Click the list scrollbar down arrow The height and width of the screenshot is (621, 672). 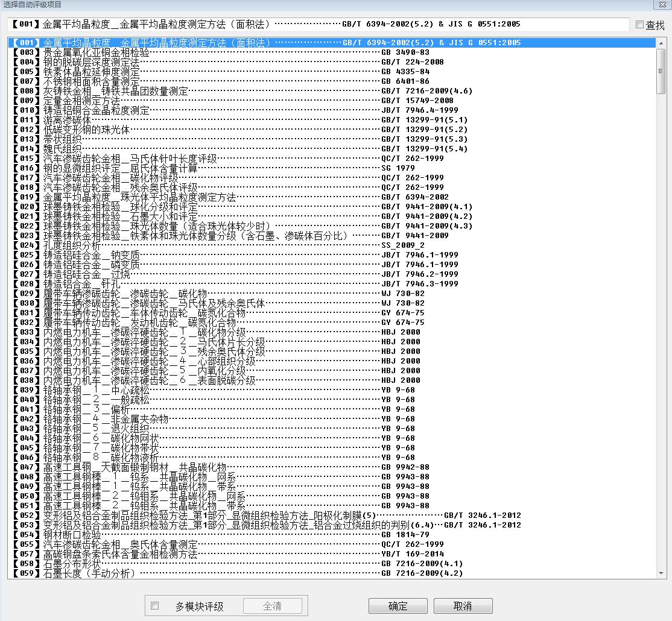click(661, 573)
